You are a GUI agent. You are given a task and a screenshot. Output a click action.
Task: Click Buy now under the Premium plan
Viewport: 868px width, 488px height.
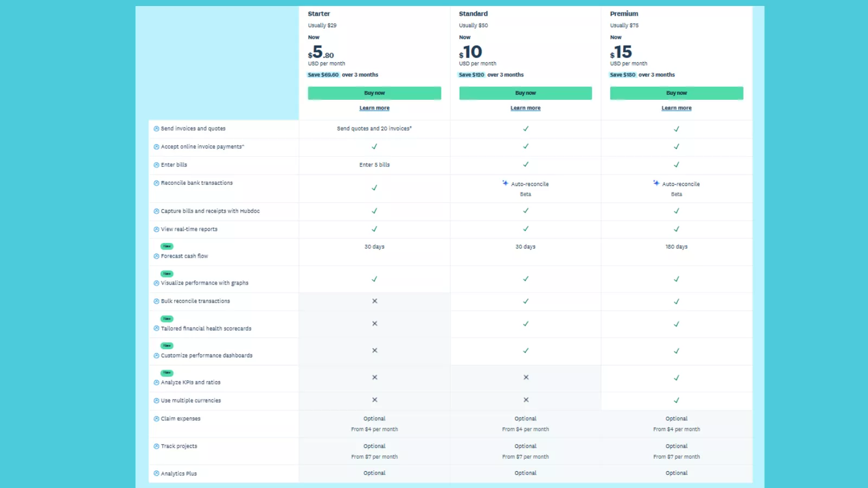(676, 93)
